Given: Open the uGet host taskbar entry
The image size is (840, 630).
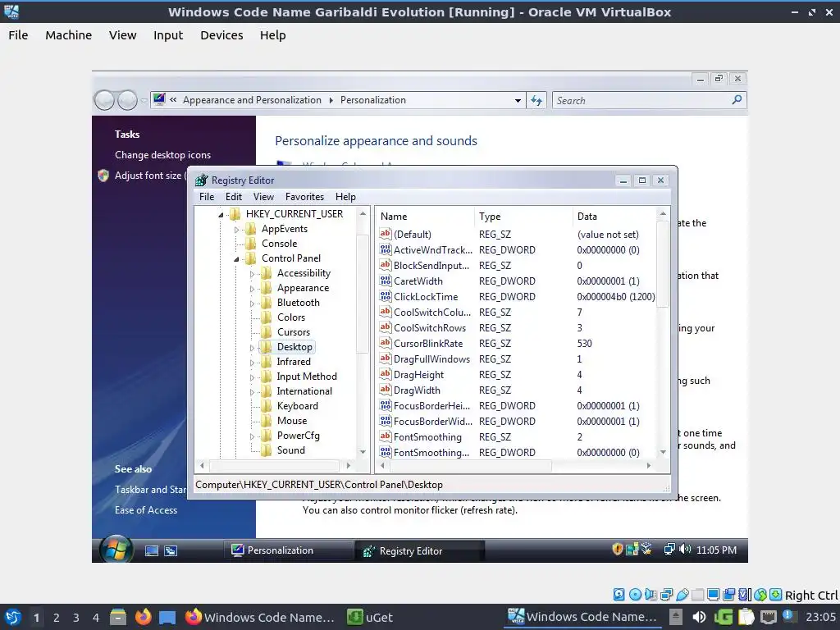Looking at the screenshot, I should [370, 617].
